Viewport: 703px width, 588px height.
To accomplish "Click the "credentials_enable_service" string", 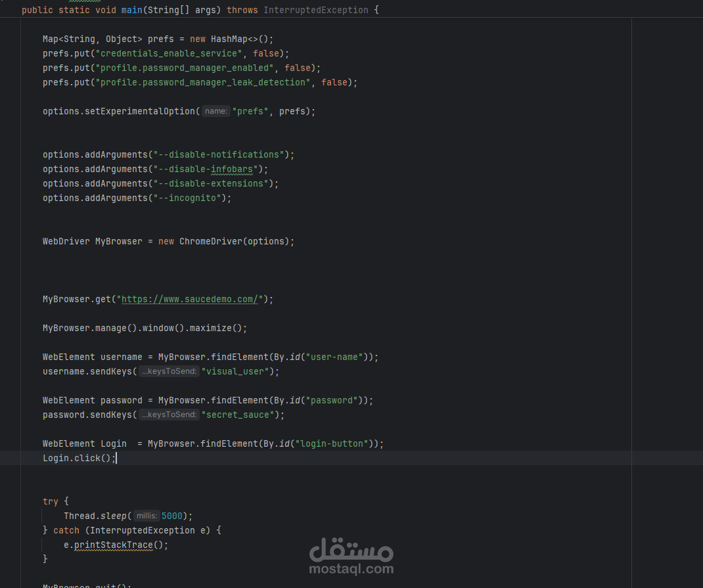I will [x=169, y=53].
